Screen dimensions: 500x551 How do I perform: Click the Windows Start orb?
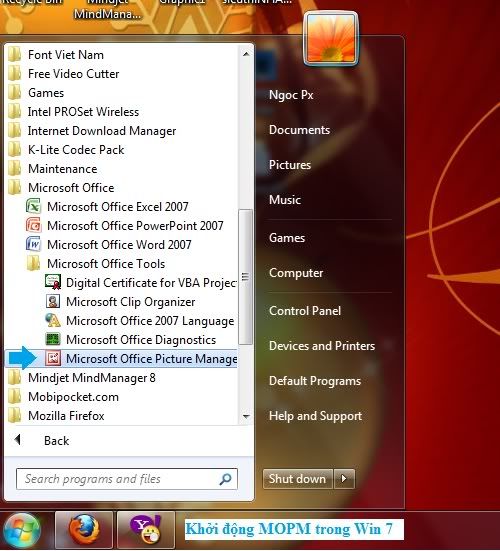pyautogui.click(x=22, y=531)
